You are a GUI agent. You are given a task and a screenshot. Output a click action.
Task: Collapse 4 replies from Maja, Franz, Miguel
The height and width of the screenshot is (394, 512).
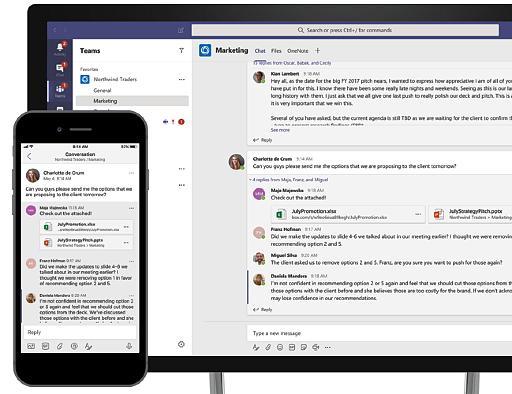289,180
